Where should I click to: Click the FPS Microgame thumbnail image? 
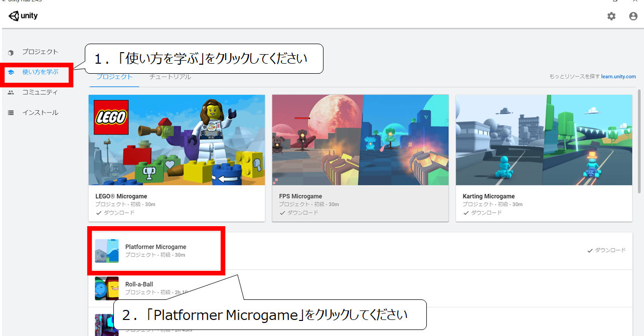click(x=360, y=140)
